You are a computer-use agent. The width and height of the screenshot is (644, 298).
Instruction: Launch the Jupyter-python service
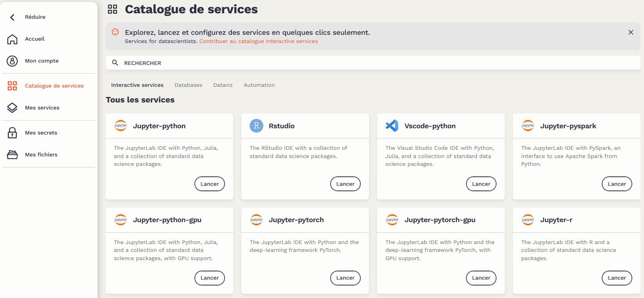(209, 184)
